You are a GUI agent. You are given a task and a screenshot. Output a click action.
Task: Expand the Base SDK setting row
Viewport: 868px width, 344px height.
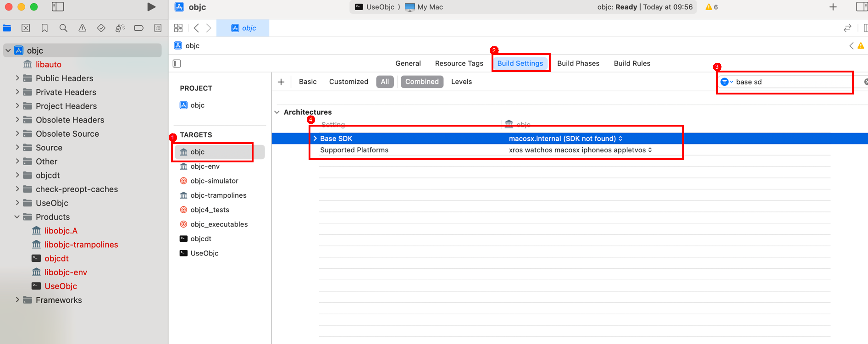[315, 139]
